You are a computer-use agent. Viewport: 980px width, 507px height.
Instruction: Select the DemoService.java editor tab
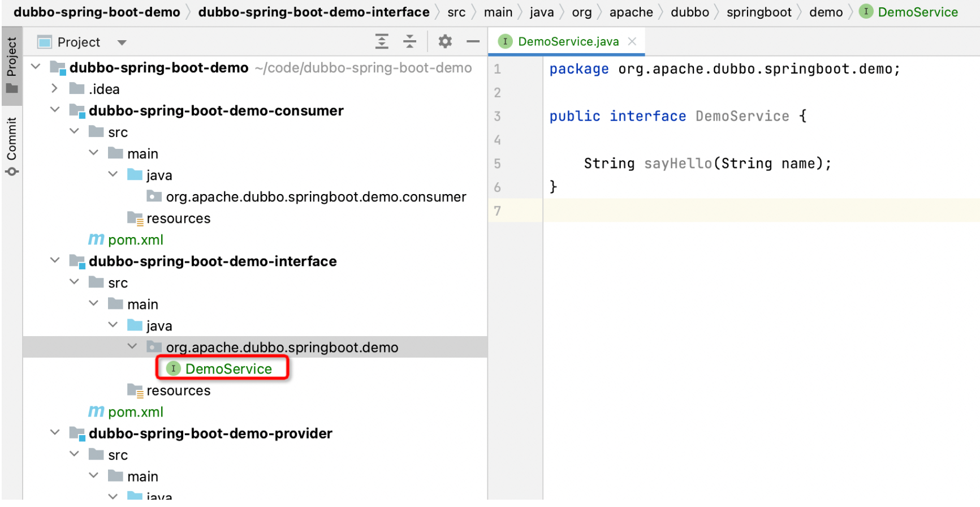[568, 41]
